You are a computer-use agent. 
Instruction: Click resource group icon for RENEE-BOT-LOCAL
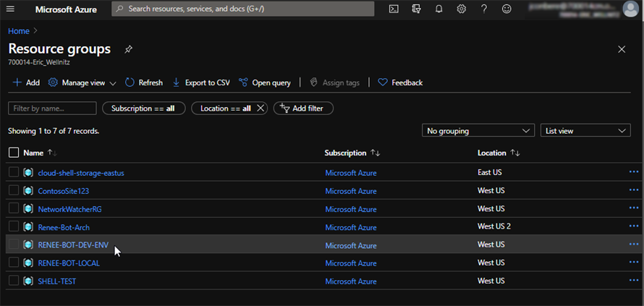click(28, 263)
